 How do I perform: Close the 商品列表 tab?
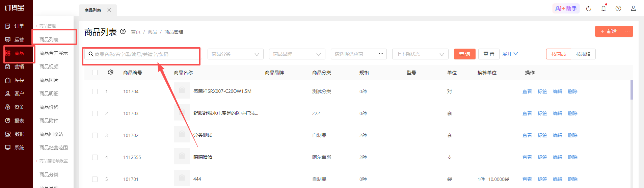point(109,10)
